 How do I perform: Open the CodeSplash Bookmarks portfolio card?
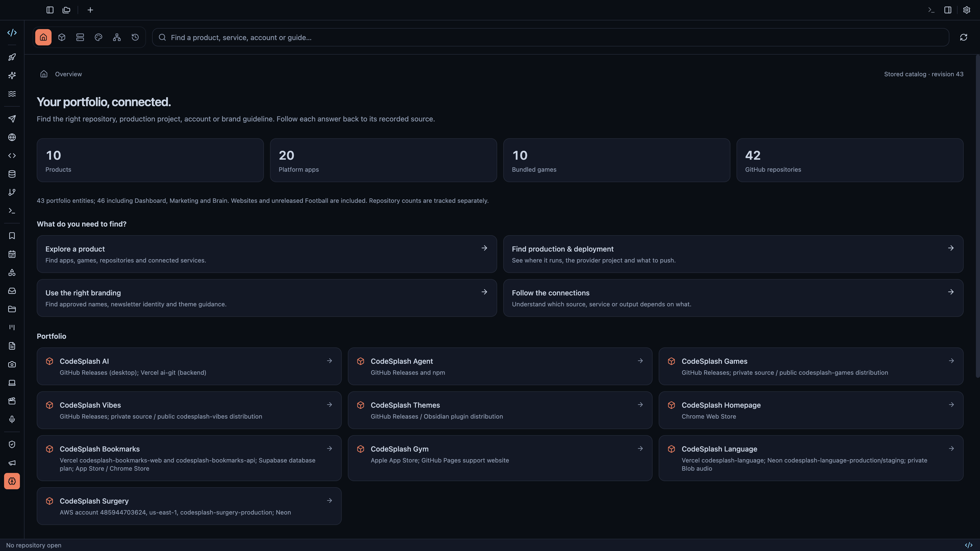[189, 458]
